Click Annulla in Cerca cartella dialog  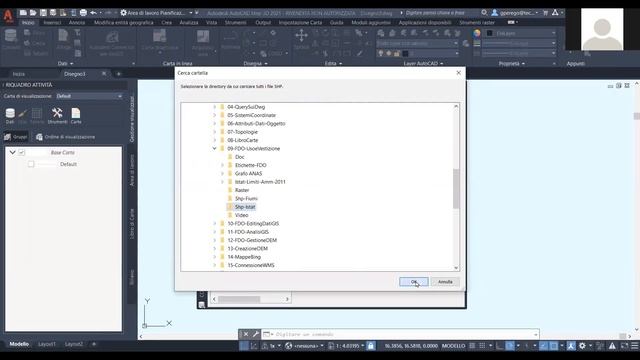pos(445,282)
